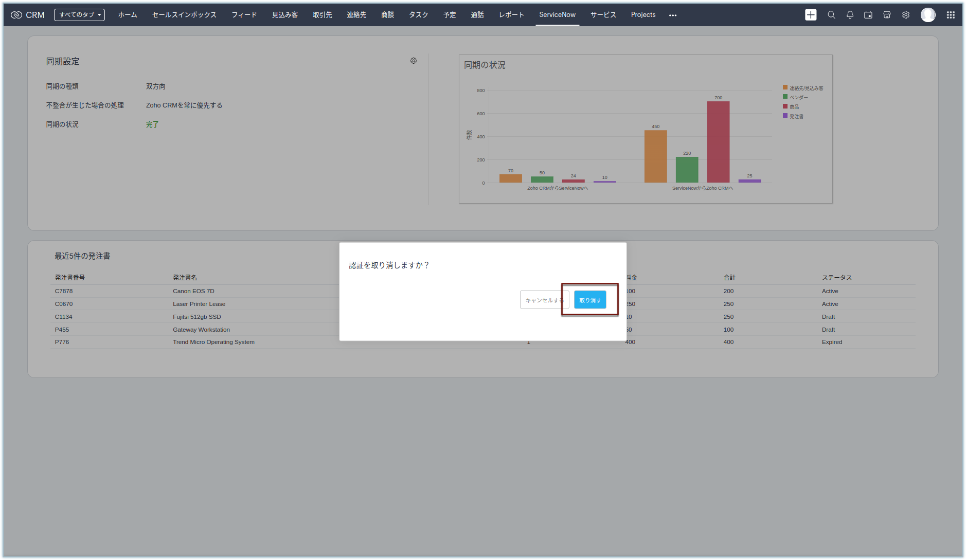Switch to the フィード tab

[x=244, y=15]
